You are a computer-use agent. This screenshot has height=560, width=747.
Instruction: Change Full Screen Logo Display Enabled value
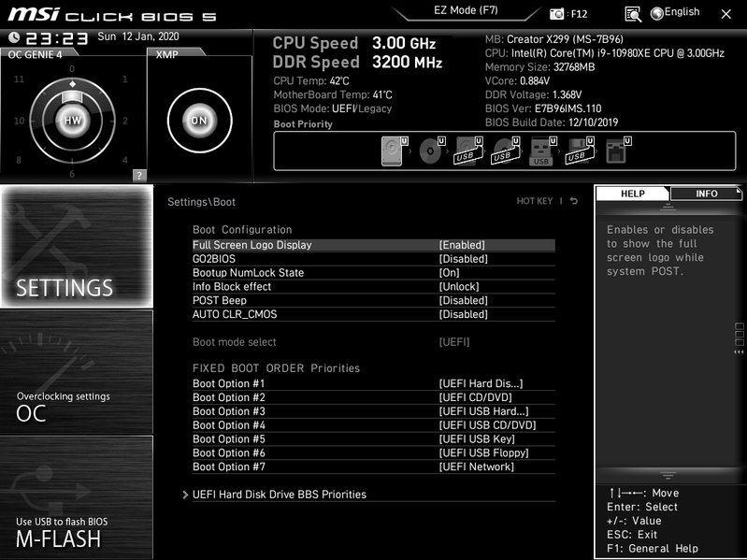[462, 245]
